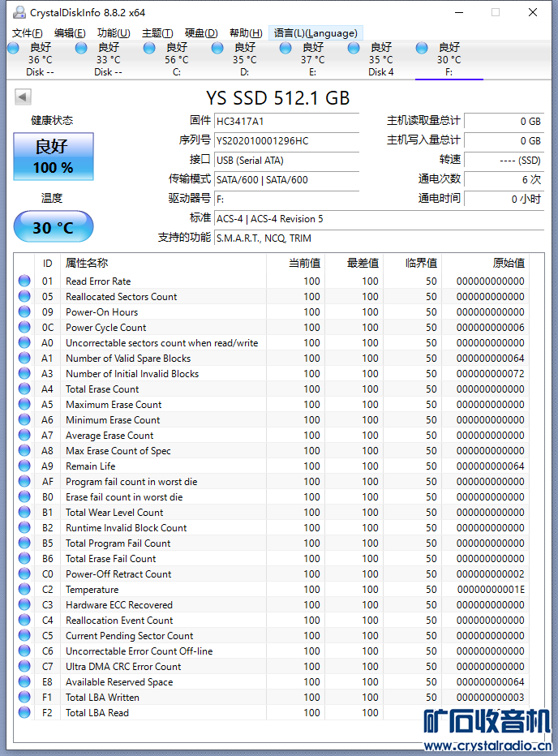558x756 pixels.
Task: Click the 原始值 column header
Action: click(x=485, y=263)
